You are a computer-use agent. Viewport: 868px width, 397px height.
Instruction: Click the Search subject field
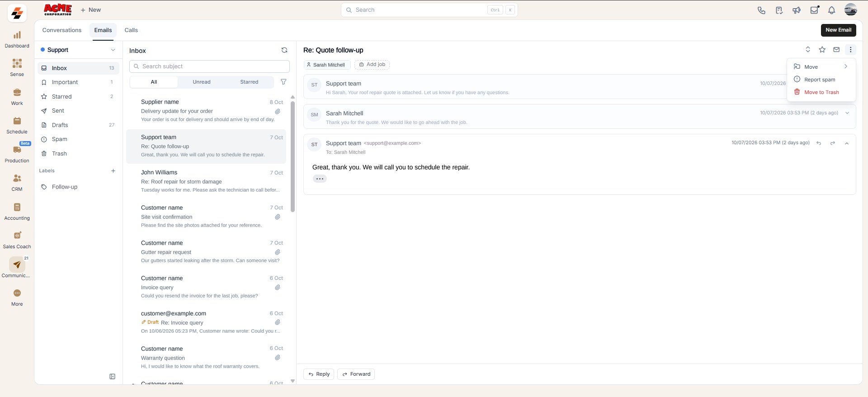tap(209, 66)
